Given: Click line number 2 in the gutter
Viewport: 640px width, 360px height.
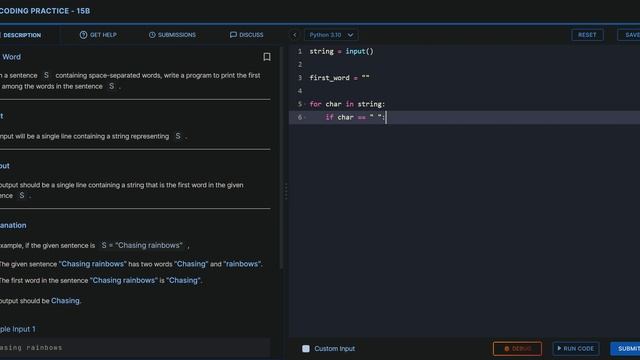Looking at the screenshot, I should pyautogui.click(x=300, y=64).
